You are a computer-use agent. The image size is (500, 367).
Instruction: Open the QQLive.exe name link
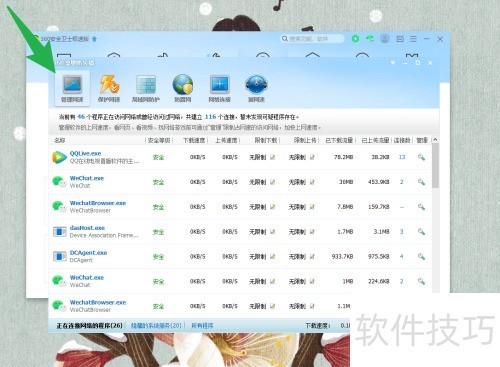(x=85, y=153)
